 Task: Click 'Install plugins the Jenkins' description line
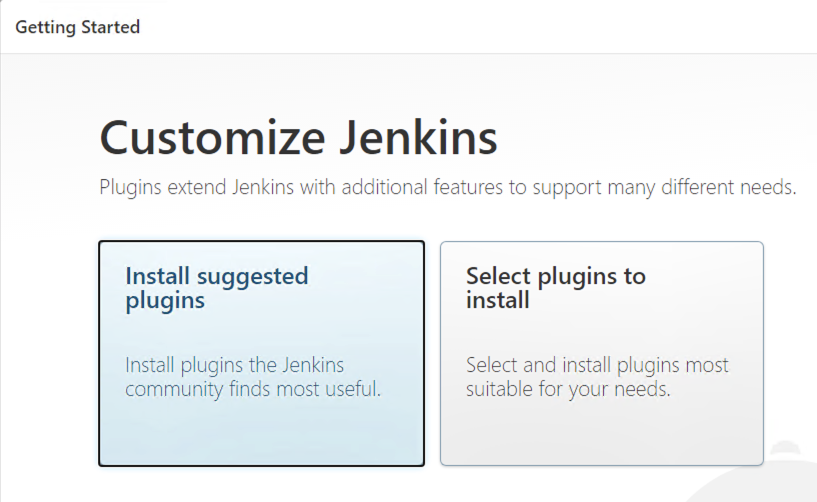234,365
